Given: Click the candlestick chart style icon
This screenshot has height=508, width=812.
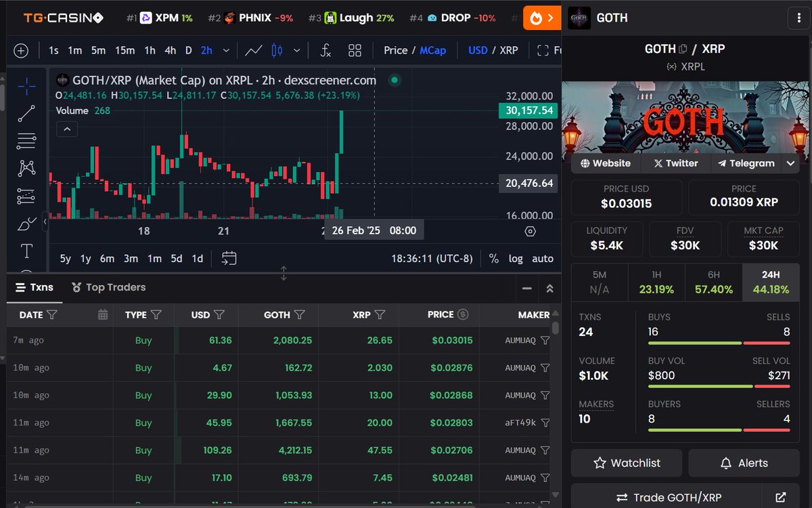Looking at the screenshot, I should (x=276, y=50).
